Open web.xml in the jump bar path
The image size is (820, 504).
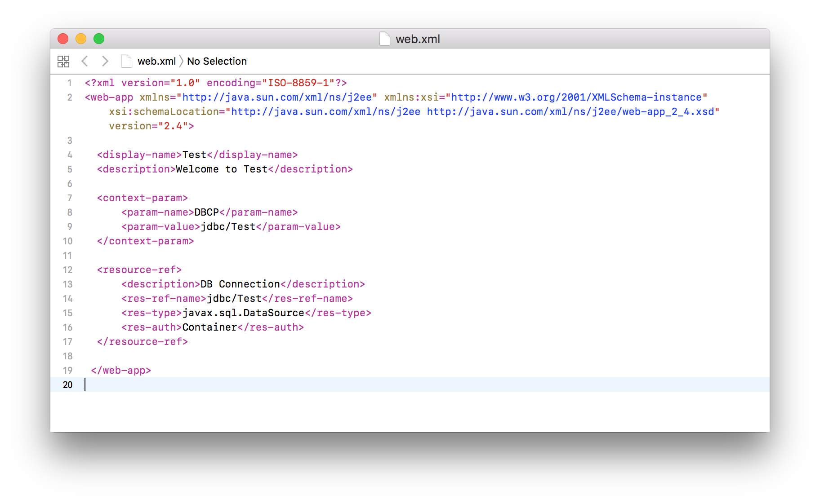click(156, 61)
